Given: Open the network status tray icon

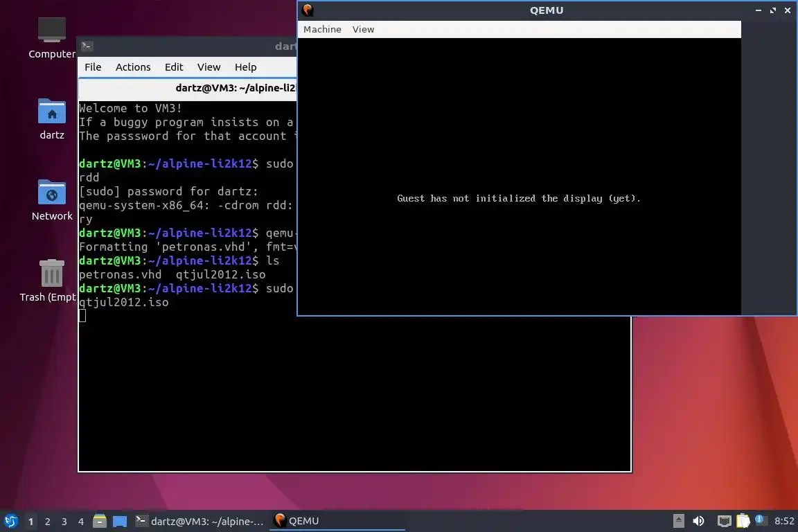Looking at the screenshot, I should click(724, 521).
